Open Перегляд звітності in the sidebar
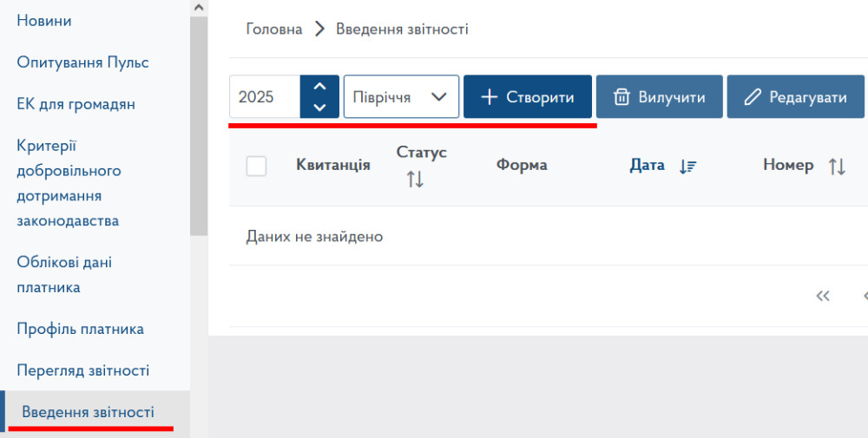 click(83, 370)
